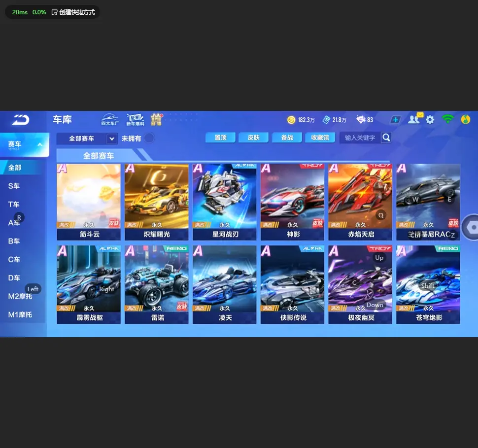Select the 雷诺 car card
The image size is (478, 448).
(x=157, y=284)
